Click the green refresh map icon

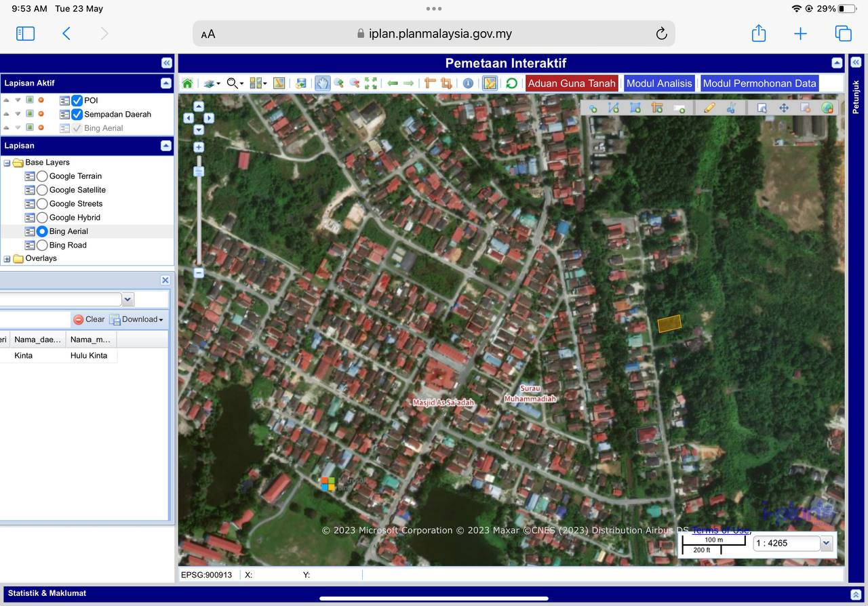pos(511,83)
